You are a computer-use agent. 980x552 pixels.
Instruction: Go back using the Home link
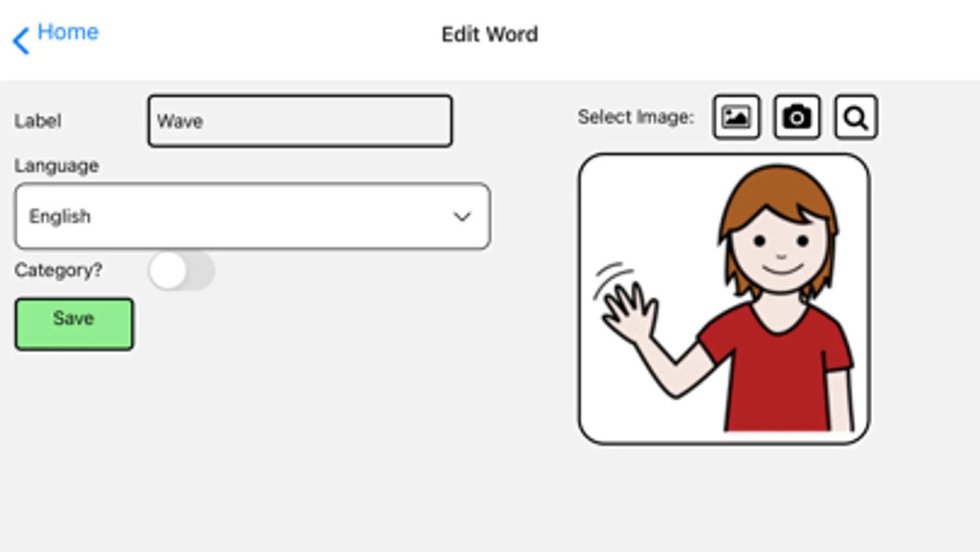click(67, 32)
